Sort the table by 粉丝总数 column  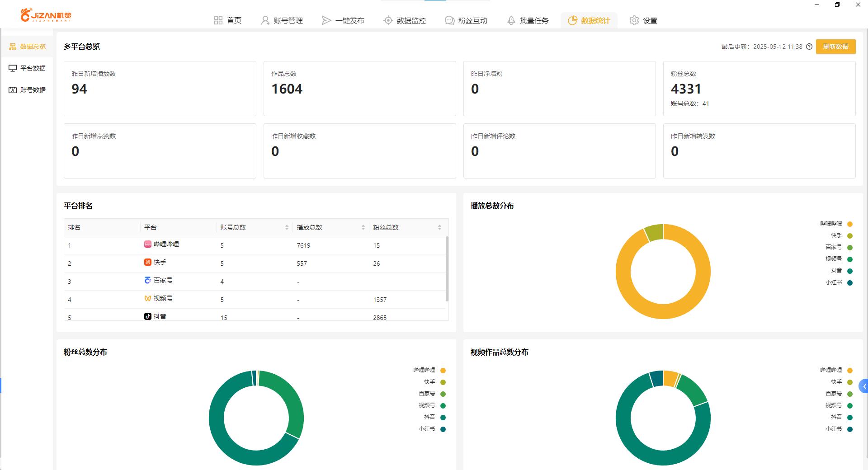click(x=439, y=227)
